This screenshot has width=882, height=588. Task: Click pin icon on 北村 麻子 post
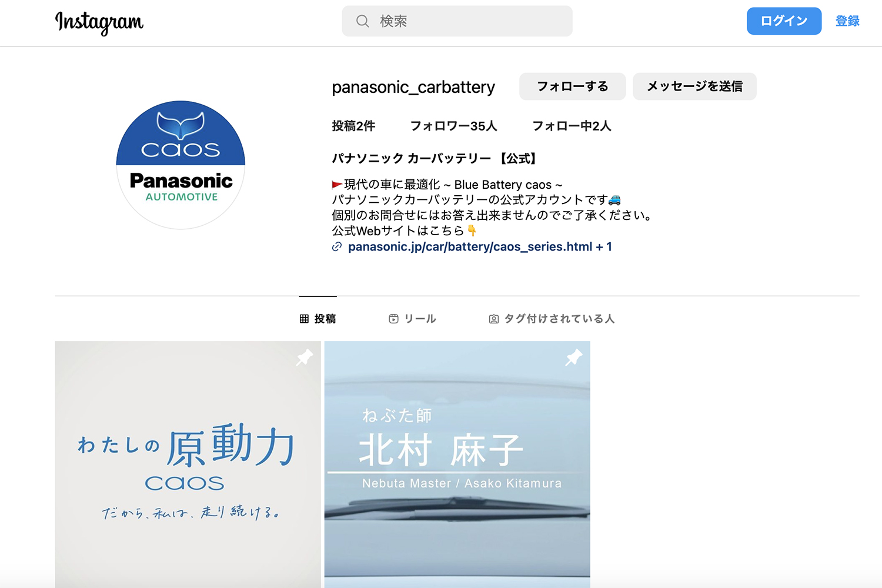pos(574,357)
